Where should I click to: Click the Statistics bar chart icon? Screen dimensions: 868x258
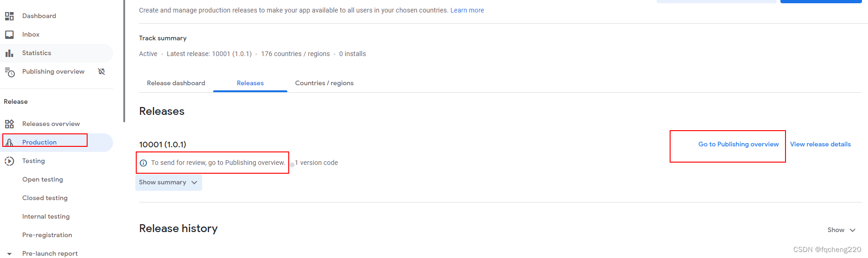coord(9,53)
